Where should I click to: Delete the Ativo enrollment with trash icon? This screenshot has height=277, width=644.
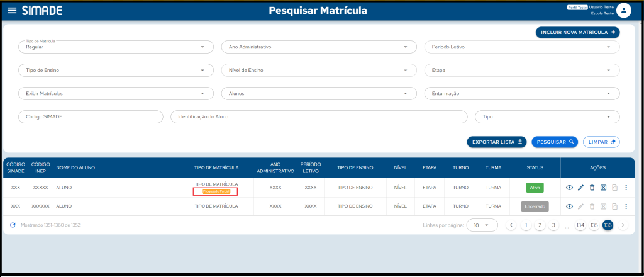(x=592, y=188)
